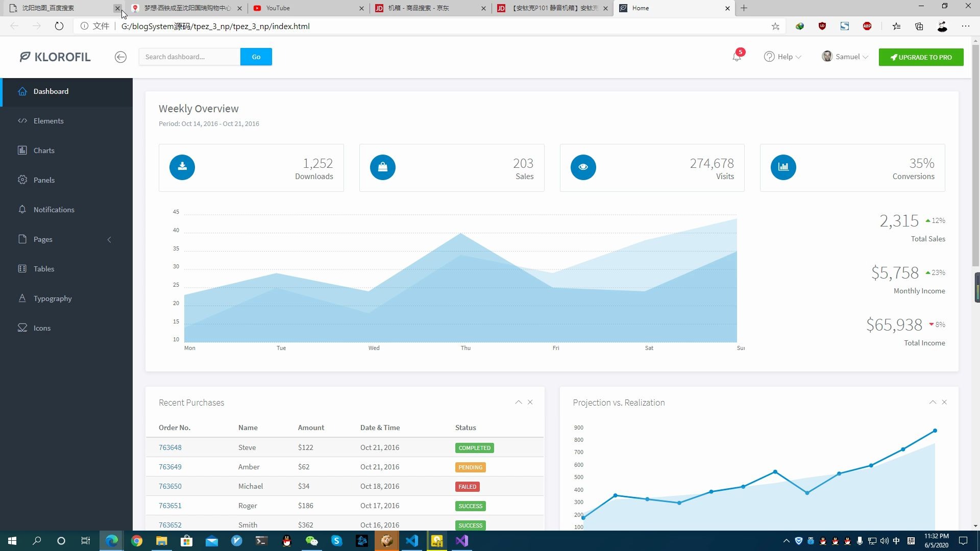Viewport: 980px width, 551px height.
Task: Click the Sales shopping bag icon
Action: [382, 167]
